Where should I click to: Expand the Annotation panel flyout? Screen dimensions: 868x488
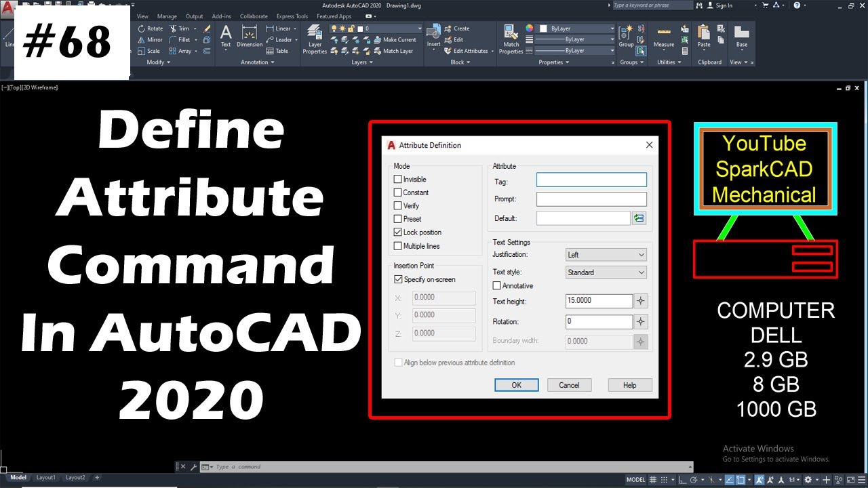(258, 62)
